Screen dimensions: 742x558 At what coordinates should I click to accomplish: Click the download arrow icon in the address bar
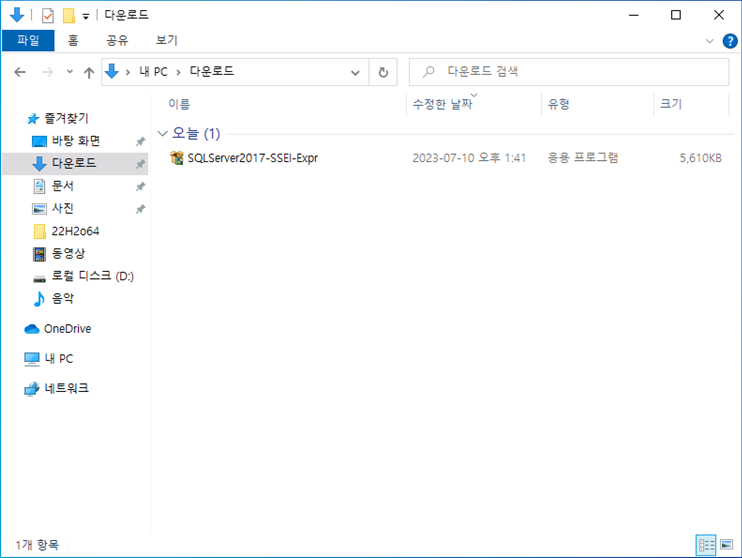click(x=112, y=71)
